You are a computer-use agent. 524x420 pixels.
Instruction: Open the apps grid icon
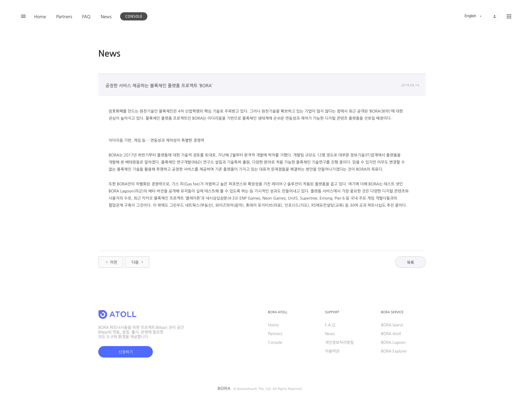click(x=509, y=16)
